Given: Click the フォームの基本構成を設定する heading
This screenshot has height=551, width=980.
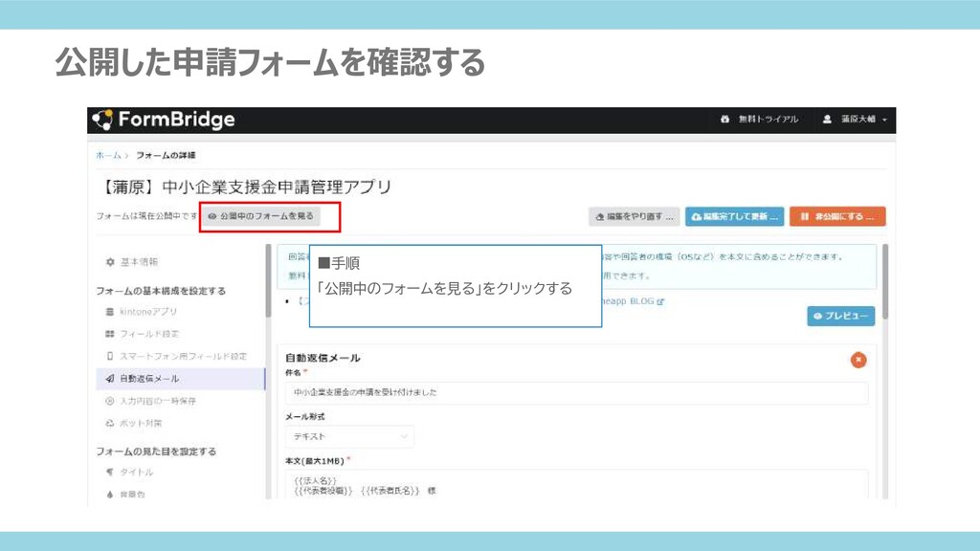Looking at the screenshot, I should coord(161,291).
